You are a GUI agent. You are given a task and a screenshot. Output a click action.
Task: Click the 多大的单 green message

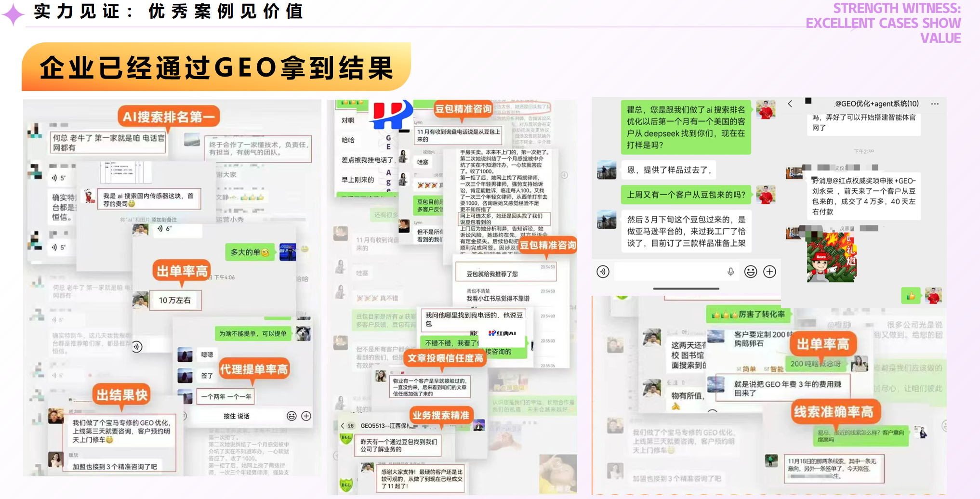coord(250,252)
